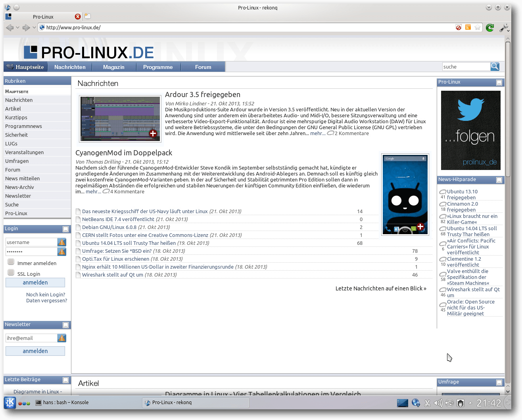Enlarge the Ardour screenshot thumbnail
The width and height of the screenshot is (522, 420).
(x=120, y=118)
